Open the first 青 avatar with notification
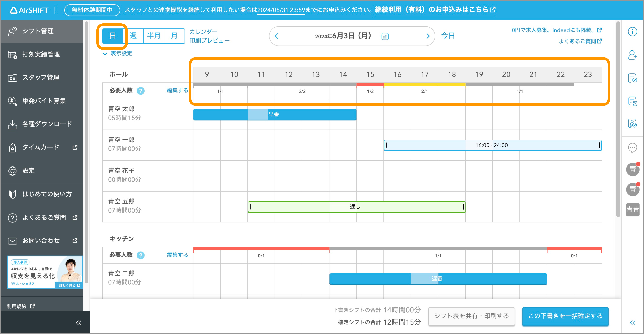The image size is (644, 334). coord(633,169)
